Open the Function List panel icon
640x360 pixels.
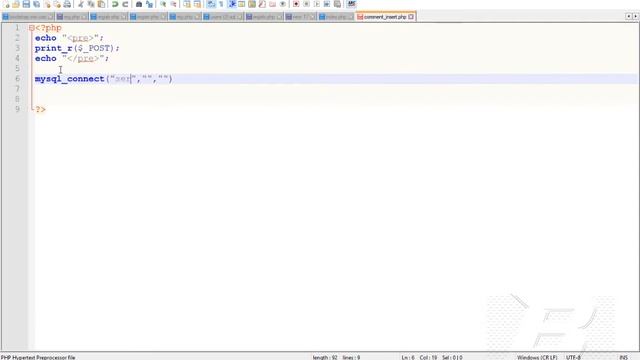[262, 4]
